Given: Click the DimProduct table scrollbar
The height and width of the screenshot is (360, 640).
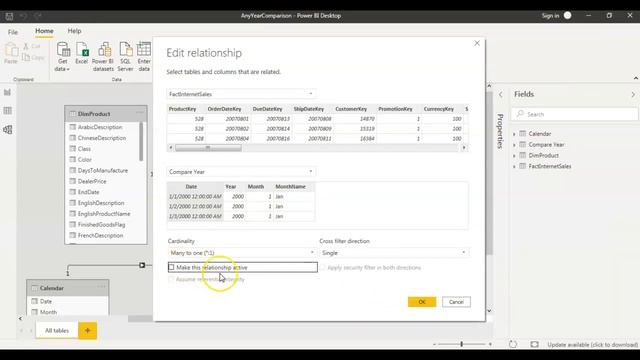Looking at the screenshot, I should pos(141,141).
